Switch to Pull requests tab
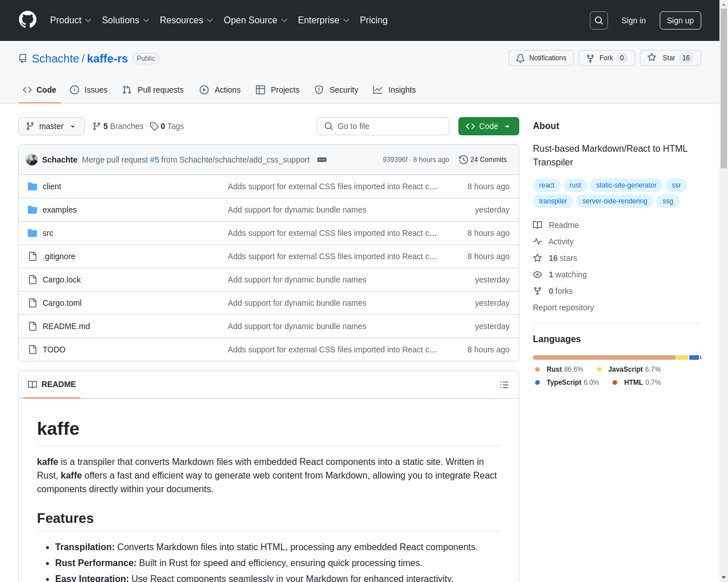This screenshot has height=582, width=728. [x=153, y=90]
